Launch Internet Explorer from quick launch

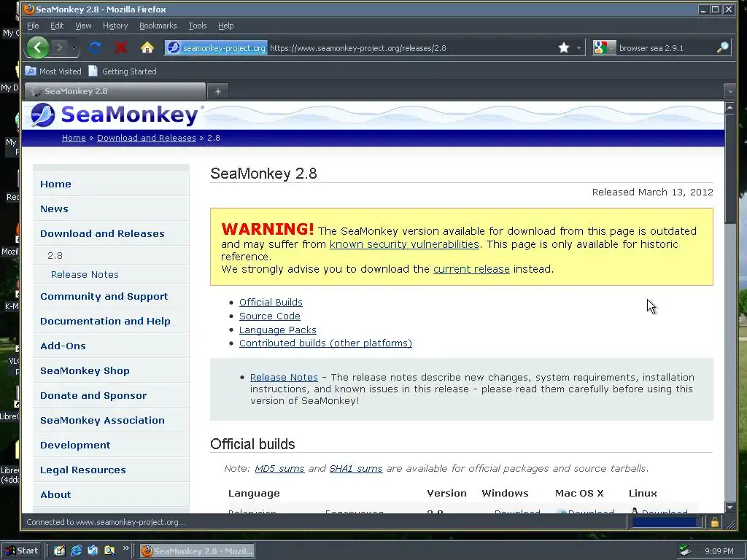click(76, 551)
